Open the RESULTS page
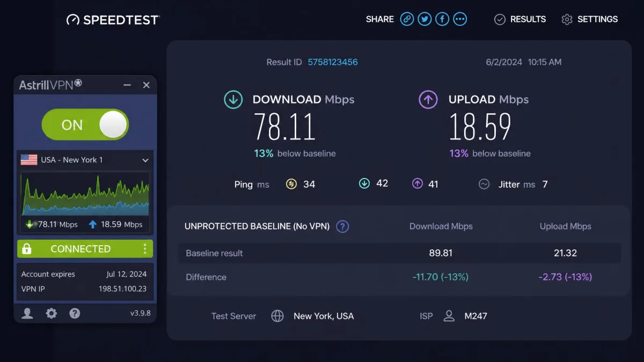The image size is (644, 362). [528, 19]
